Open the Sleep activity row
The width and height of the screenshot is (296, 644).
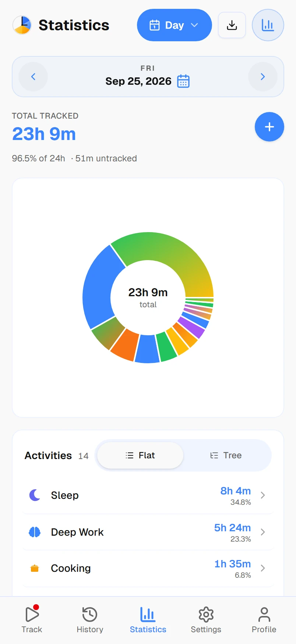148,496
